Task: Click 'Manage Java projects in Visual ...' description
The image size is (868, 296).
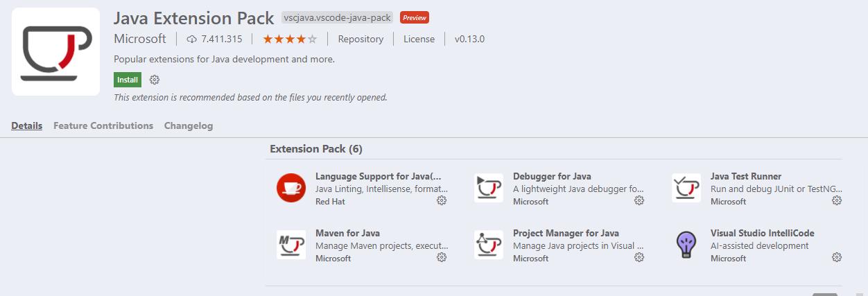Action: 578,245
